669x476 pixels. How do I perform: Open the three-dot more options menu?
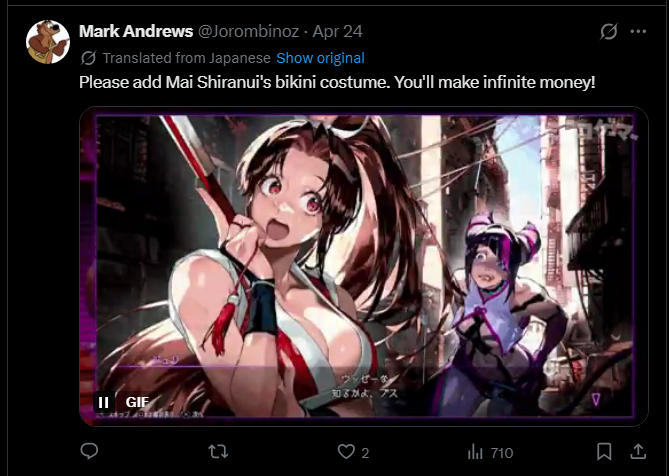point(638,32)
